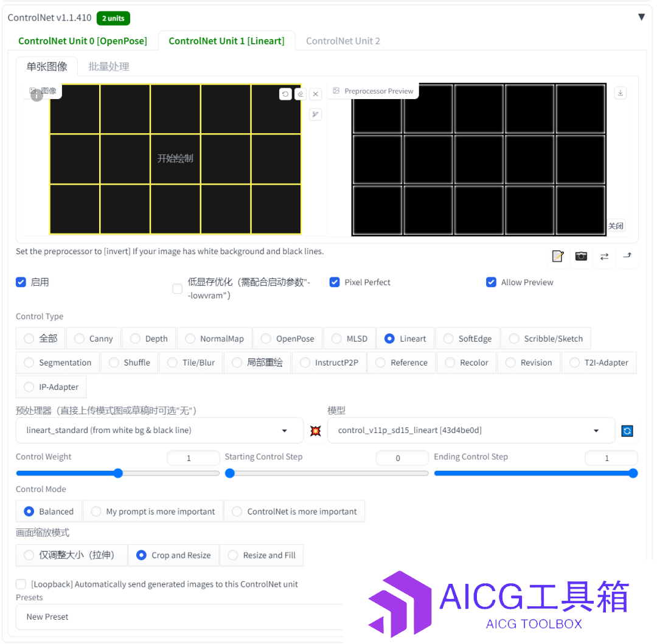Click the Control Weight slider handle
The height and width of the screenshot is (644, 657).
pos(118,473)
